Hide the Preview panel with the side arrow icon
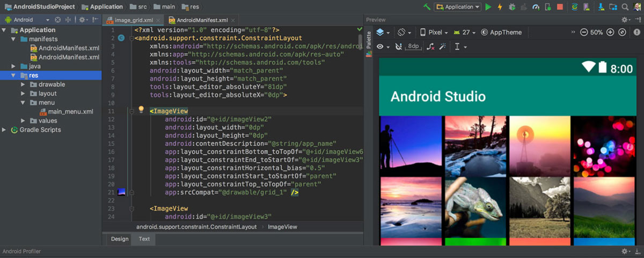The height and width of the screenshot is (258, 644). click(x=638, y=19)
